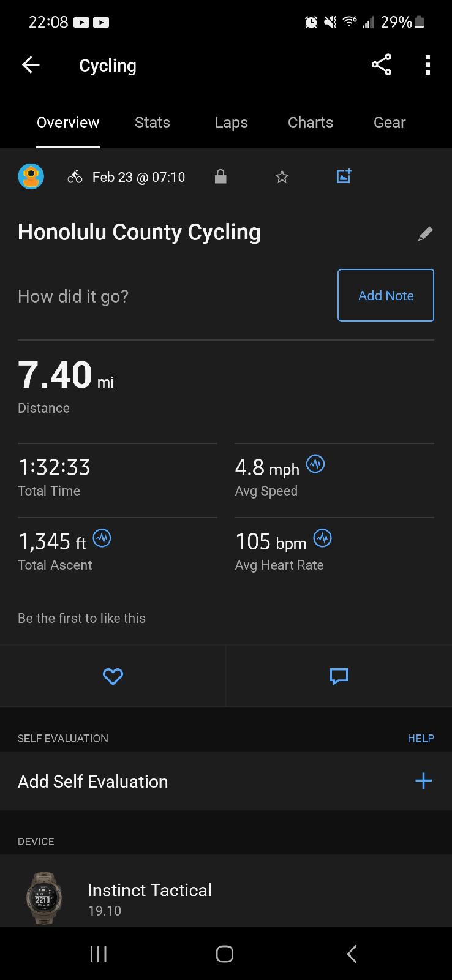452x980 pixels.
Task: Add a photo to the activity
Action: pos(344,176)
